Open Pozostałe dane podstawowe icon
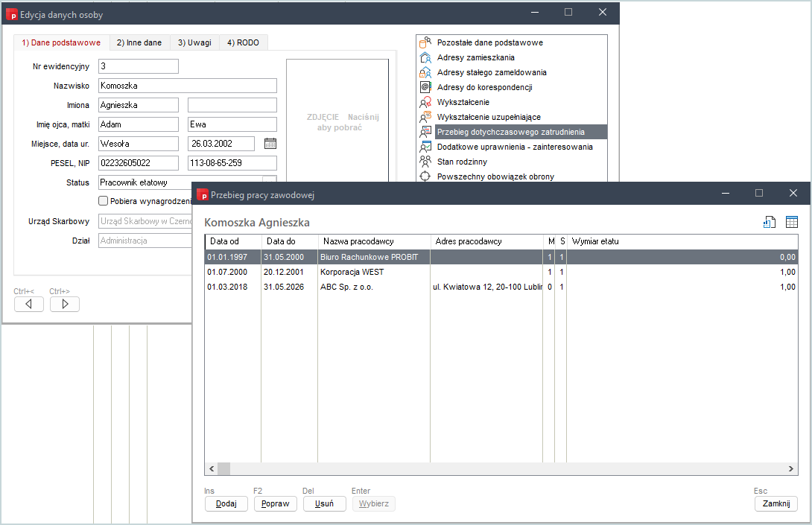The image size is (812, 525). click(x=425, y=42)
